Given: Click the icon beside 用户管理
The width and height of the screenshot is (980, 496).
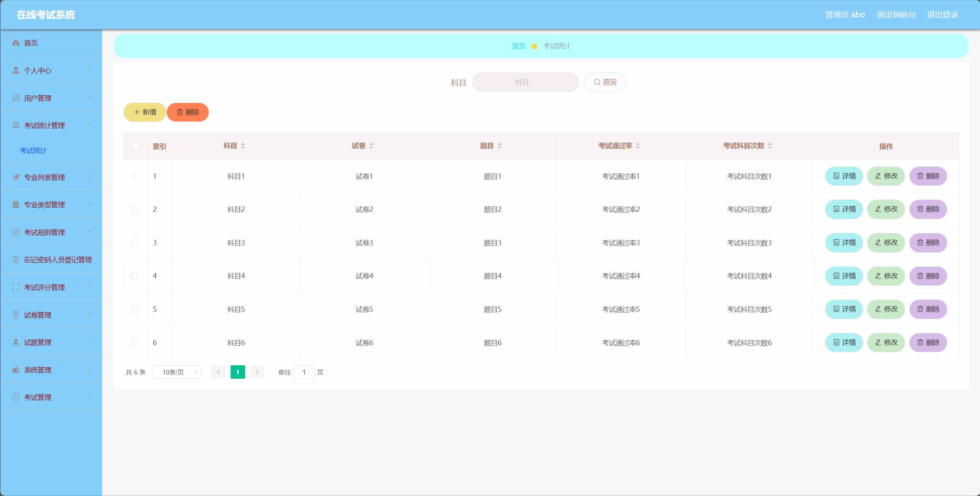Looking at the screenshot, I should pyautogui.click(x=16, y=98).
